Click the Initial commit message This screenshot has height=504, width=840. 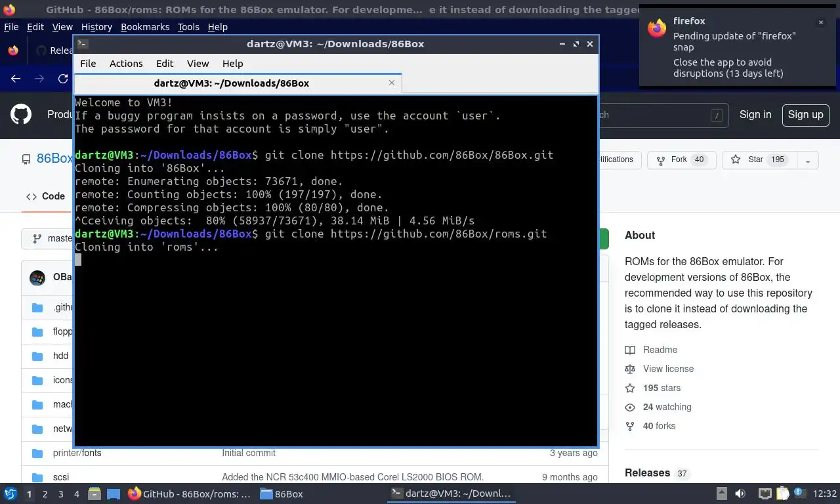coord(249,453)
